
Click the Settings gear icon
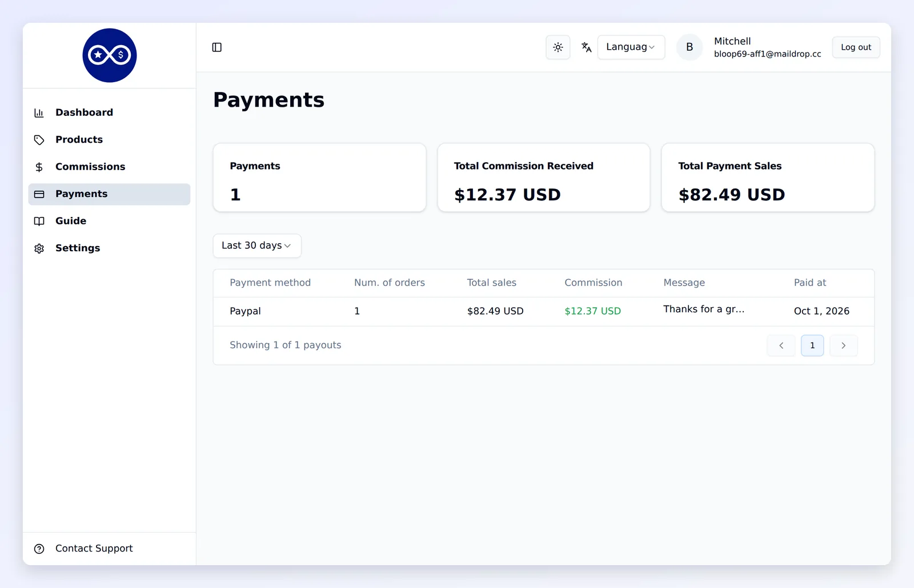click(39, 248)
